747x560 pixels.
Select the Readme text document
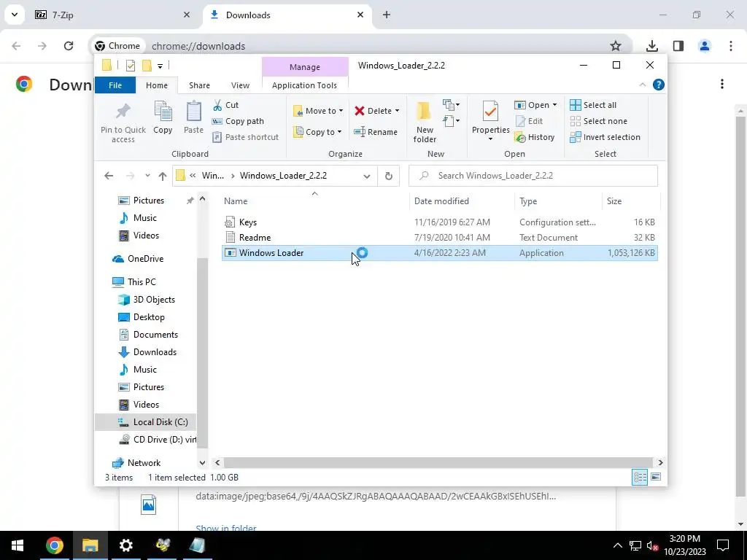pos(439,237)
